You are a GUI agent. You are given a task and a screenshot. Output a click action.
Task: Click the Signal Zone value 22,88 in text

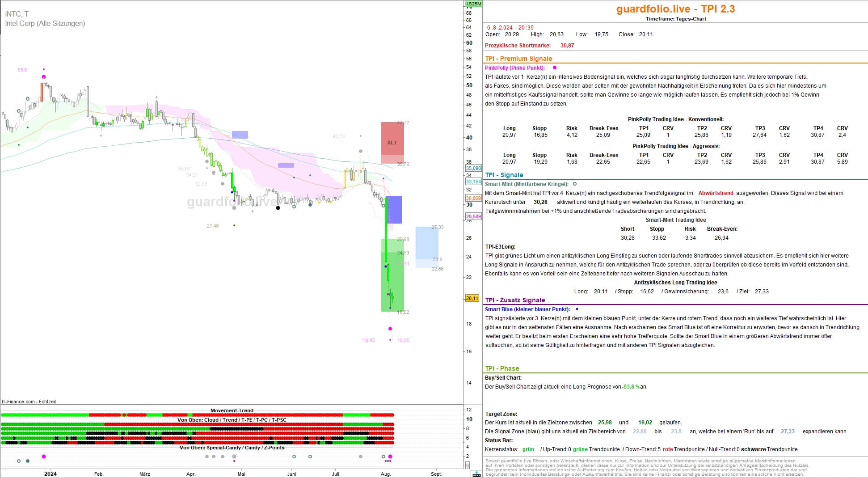click(x=640, y=431)
